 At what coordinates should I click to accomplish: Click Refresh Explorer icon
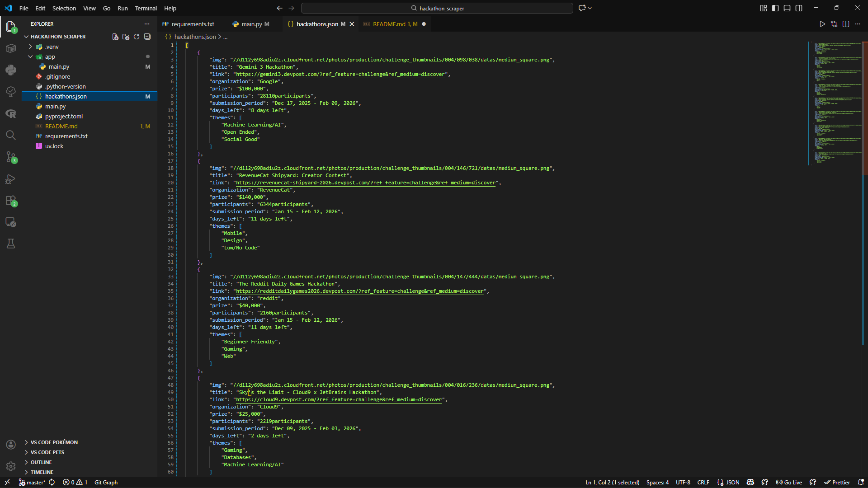coord(137,37)
